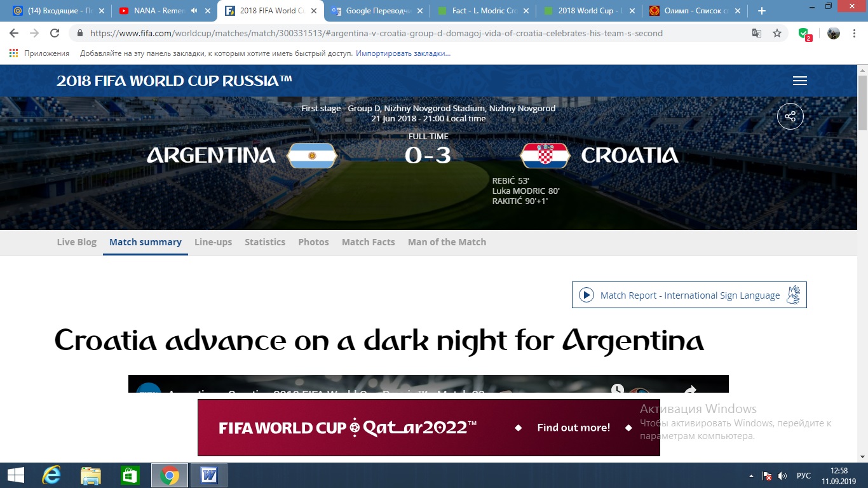Open the Statistics tab
868x488 pixels.
[265, 242]
